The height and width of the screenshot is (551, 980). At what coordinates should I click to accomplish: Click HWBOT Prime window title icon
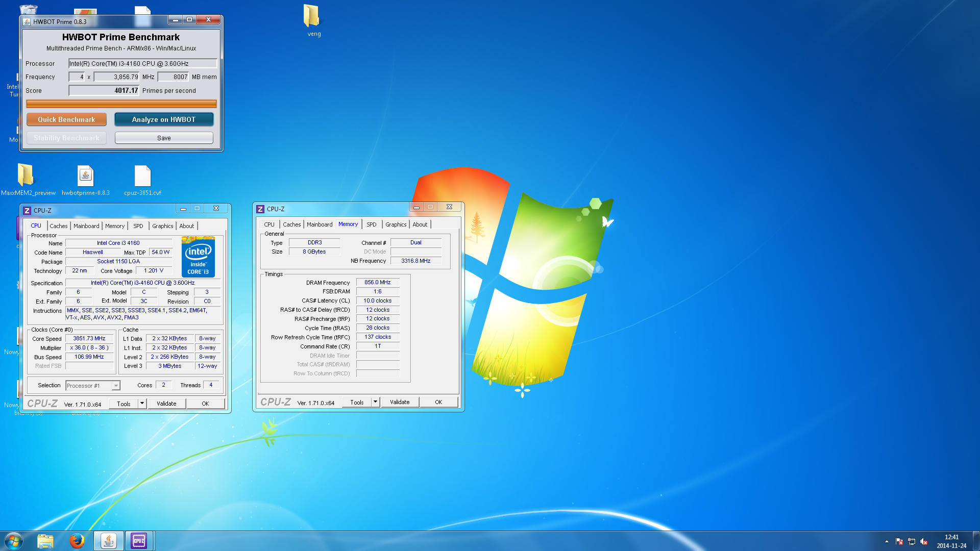[x=27, y=21]
